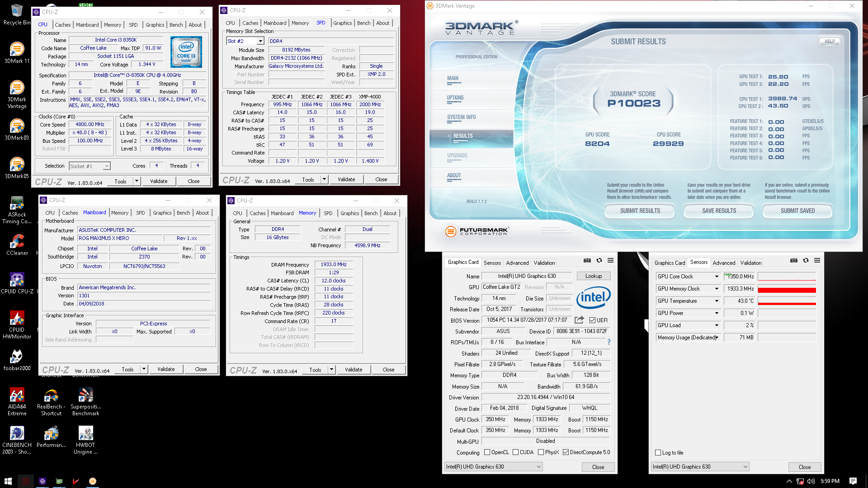Viewport: 868px width, 488px height.
Task: Open the Slot #2 memory slot dropdown
Action: (260, 41)
